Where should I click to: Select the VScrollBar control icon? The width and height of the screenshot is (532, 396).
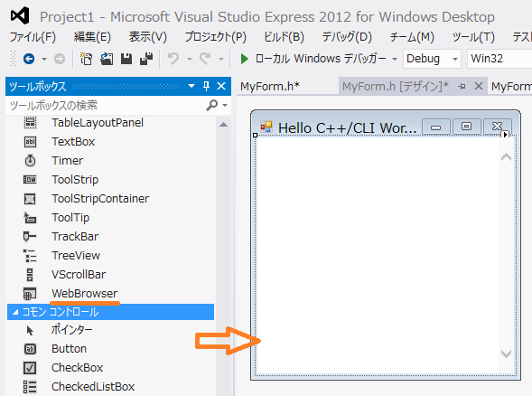pos(30,275)
